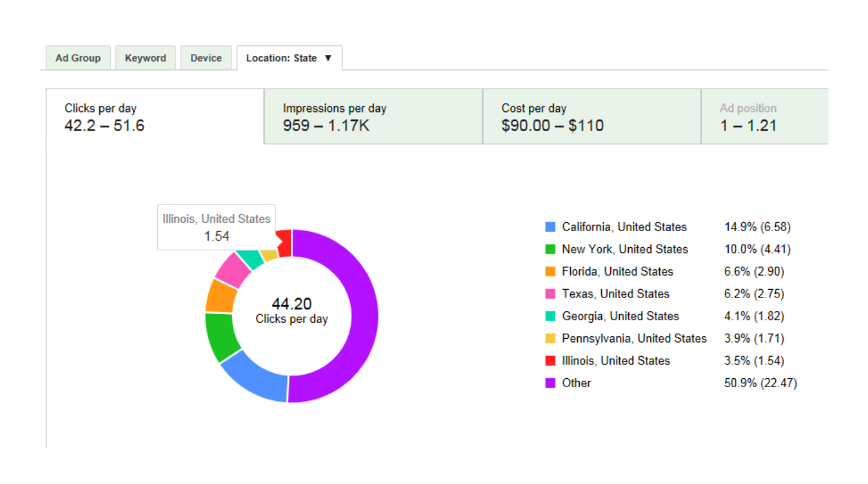Click 'Florida, United States' legend label
Image resolution: width=868 pixels, height=484 pixels.
[x=617, y=271]
